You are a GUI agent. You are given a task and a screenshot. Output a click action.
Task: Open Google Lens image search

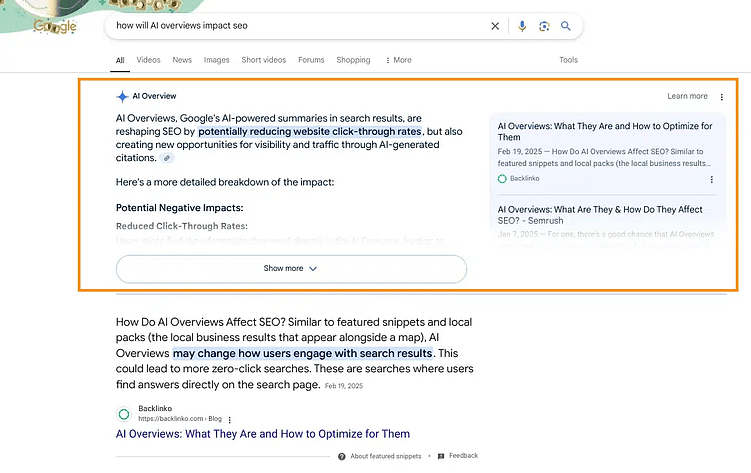544,26
